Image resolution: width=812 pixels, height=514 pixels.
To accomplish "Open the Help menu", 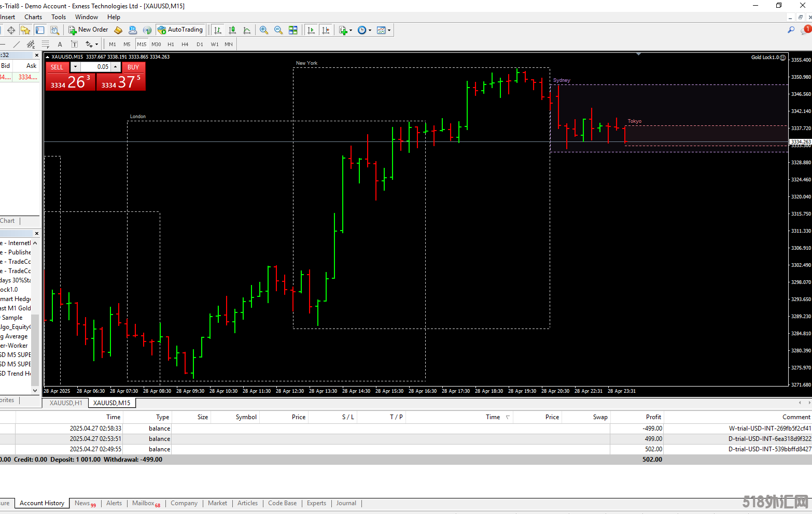I will (x=114, y=17).
